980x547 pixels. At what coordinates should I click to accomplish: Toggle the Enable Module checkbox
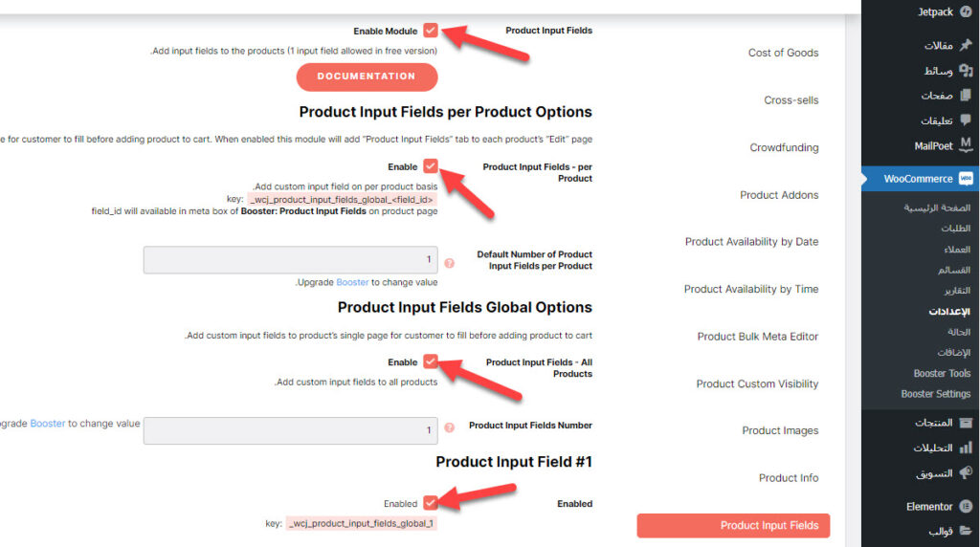pos(430,31)
